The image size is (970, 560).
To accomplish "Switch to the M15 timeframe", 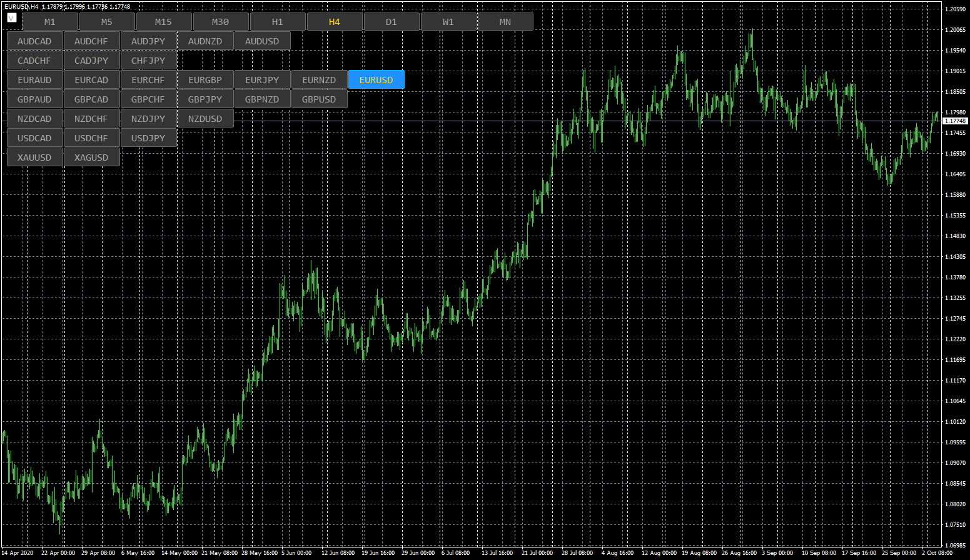I will click(x=164, y=22).
